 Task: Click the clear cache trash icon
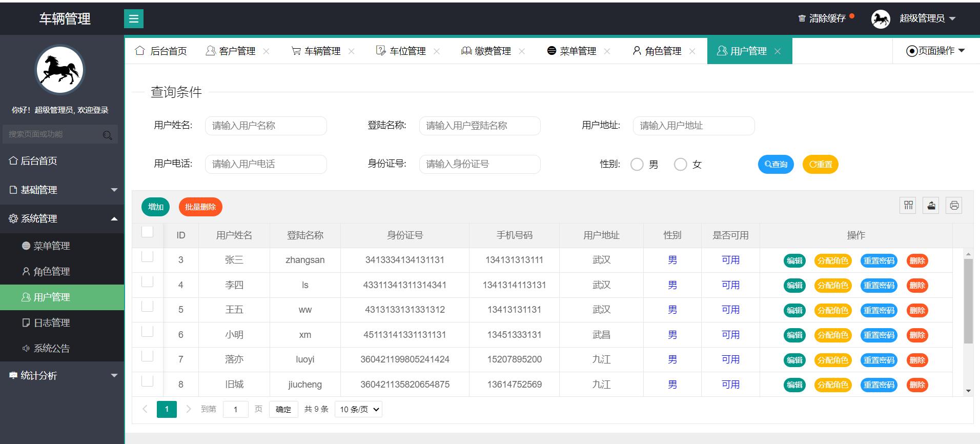802,18
